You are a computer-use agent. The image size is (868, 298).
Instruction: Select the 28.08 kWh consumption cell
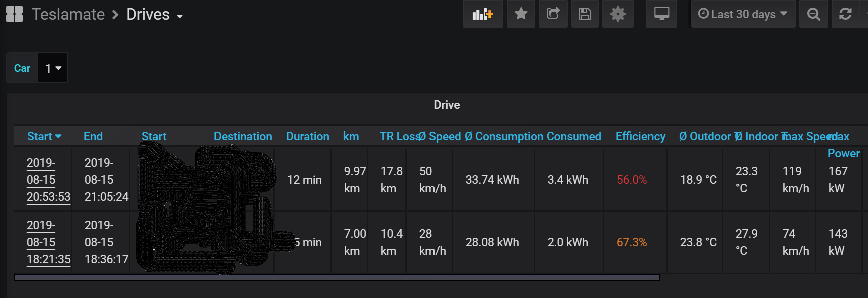pos(492,242)
